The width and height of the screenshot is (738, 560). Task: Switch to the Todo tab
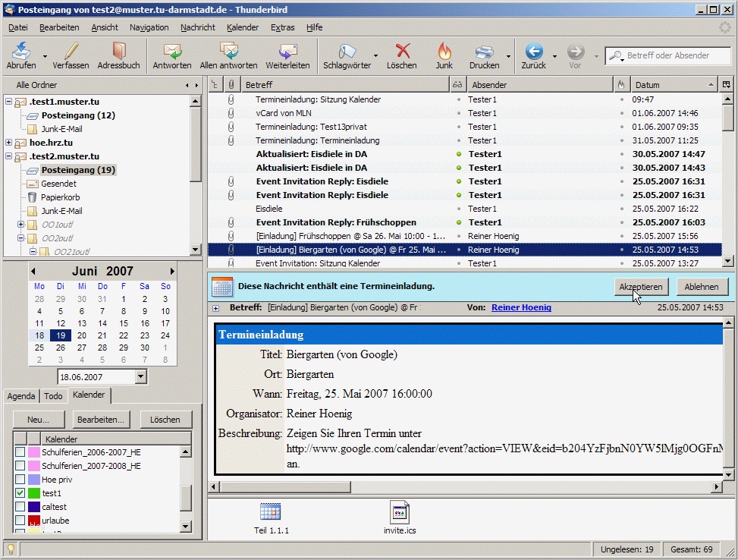tap(53, 396)
